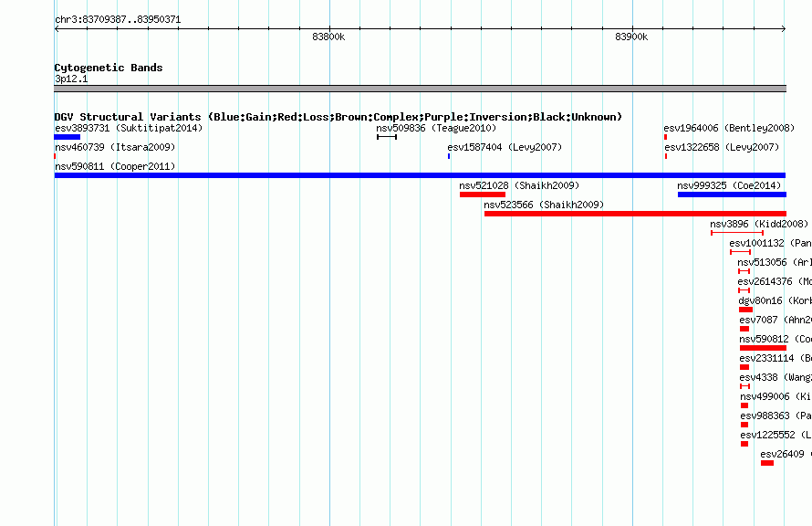
Task: Click esv1964006 (Bentley2008) label
Action: tap(729, 128)
